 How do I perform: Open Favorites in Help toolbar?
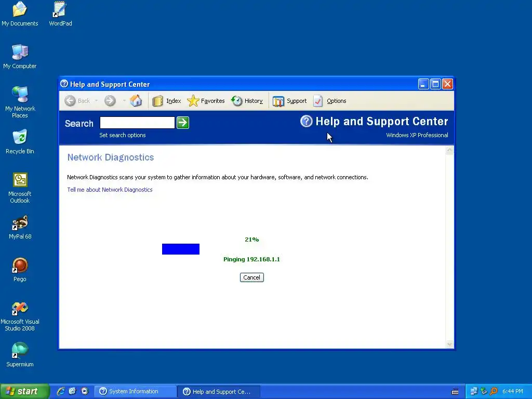pos(206,101)
